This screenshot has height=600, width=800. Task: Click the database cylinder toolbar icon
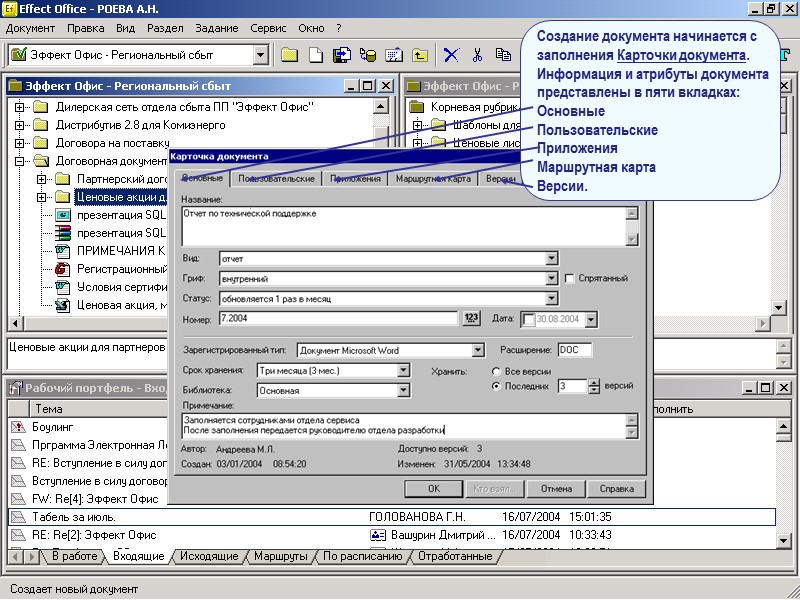click(368, 55)
